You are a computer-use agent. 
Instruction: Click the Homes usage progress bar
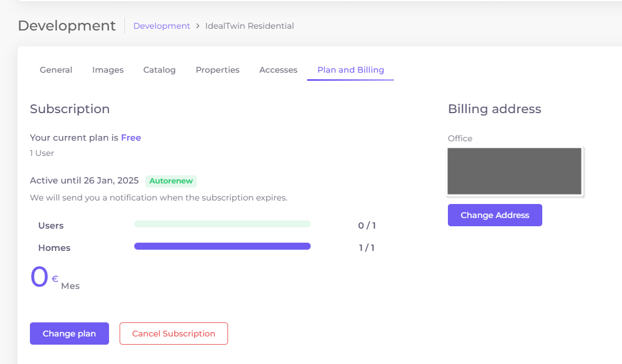click(x=222, y=246)
